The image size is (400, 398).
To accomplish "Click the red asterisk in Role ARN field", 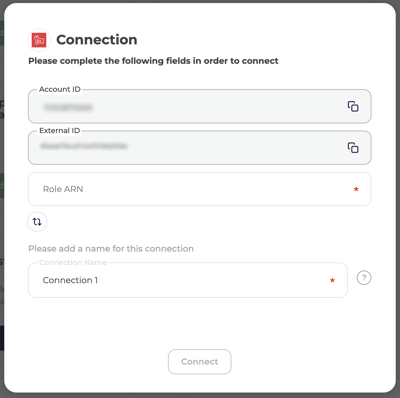I will point(356,189).
